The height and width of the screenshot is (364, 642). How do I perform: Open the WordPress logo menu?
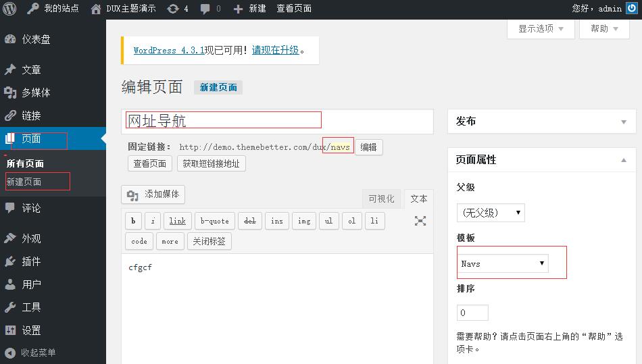click(x=9, y=9)
